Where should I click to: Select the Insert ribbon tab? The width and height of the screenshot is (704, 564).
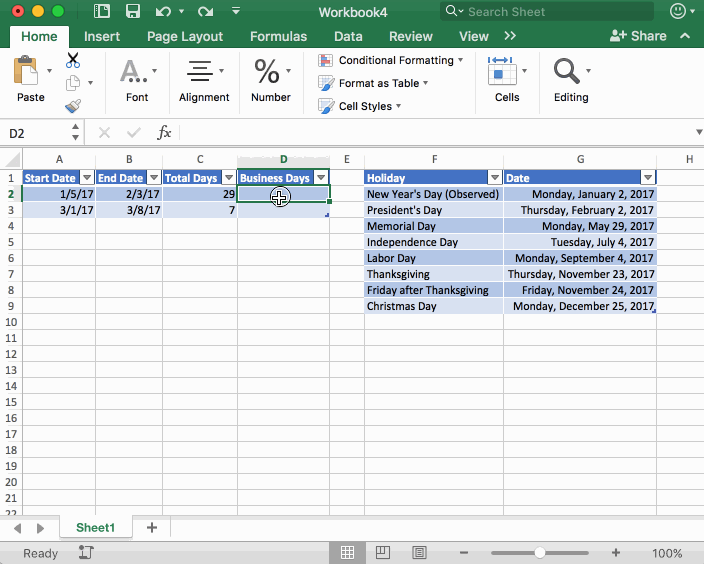(x=102, y=36)
